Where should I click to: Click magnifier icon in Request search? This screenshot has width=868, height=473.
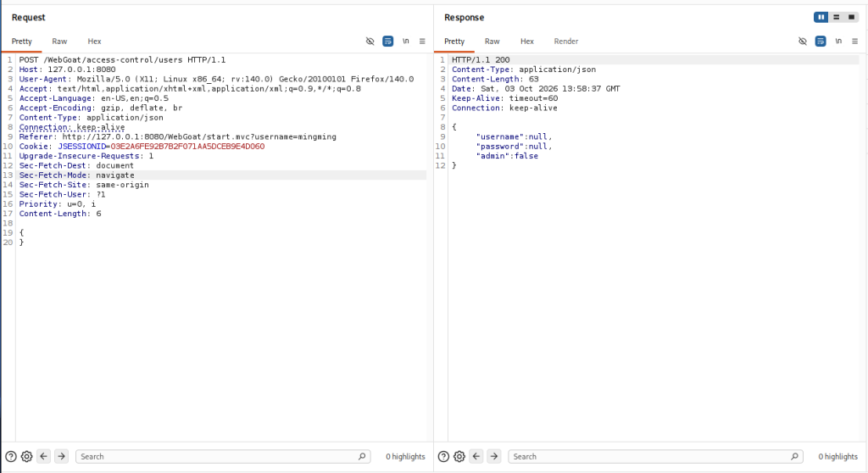362,456
